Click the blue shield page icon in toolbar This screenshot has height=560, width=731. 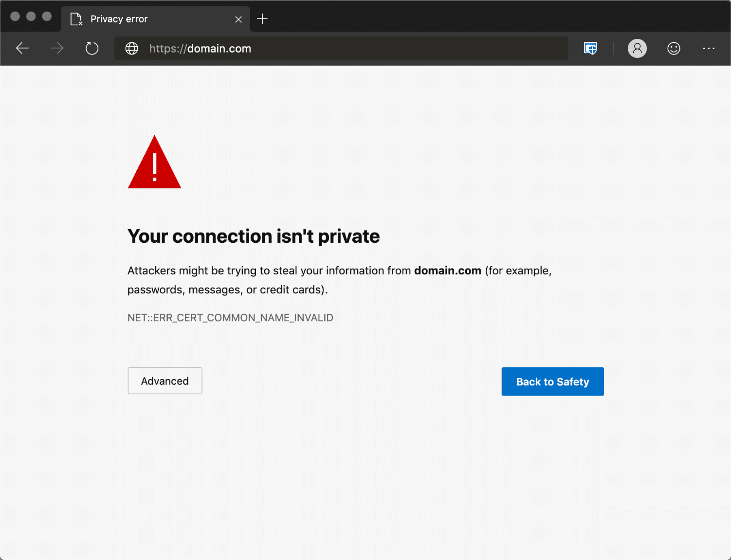(x=590, y=48)
